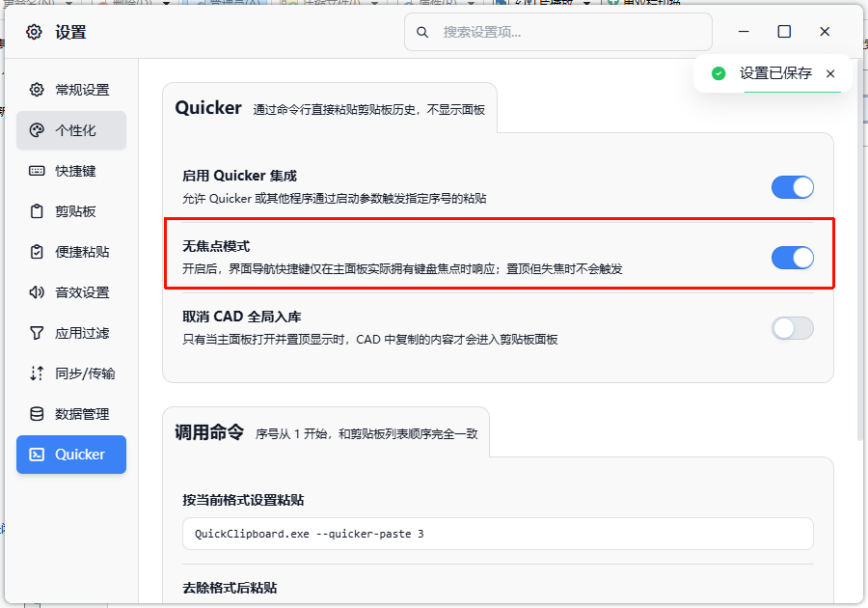Screen dimensions: 868x608
Task: Focus the 搜索设置项 search field
Action: pyautogui.click(x=558, y=32)
